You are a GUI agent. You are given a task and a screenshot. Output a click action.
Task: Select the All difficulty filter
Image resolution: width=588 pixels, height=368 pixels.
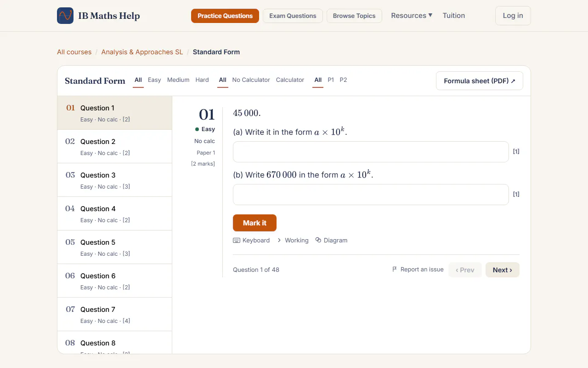coord(138,80)
